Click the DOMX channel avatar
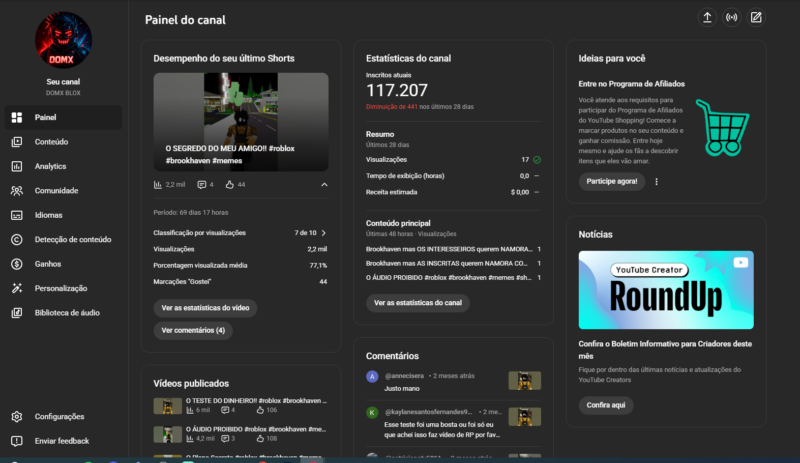 [x=63, y=41]
